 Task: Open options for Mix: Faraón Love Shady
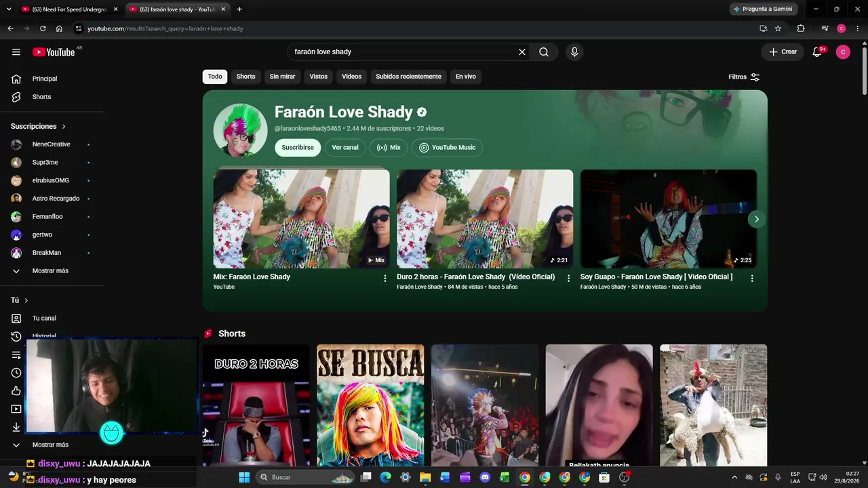(x=385, y=279)
